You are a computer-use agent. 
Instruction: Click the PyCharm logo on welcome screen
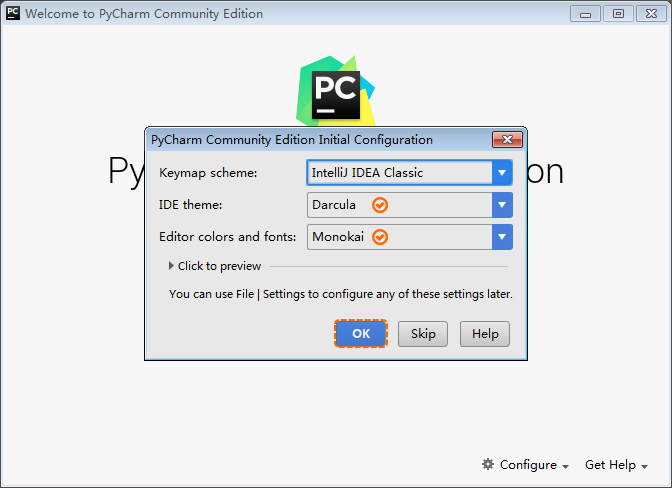(335, 90)
